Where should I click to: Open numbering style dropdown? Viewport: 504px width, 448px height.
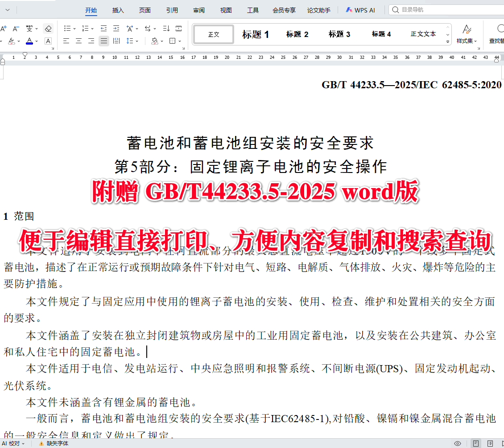coord(93,29)
